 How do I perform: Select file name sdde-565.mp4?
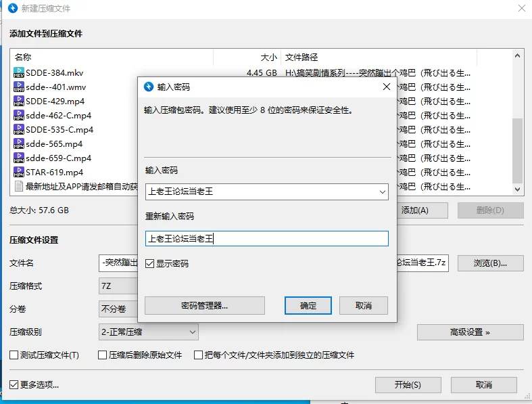(54, 144)
